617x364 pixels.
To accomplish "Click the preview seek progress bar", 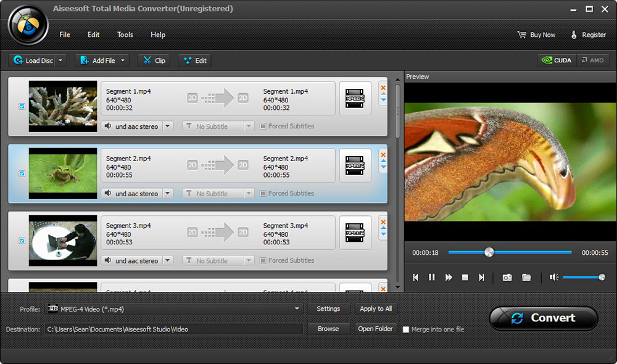I will [x=510, y=252].
